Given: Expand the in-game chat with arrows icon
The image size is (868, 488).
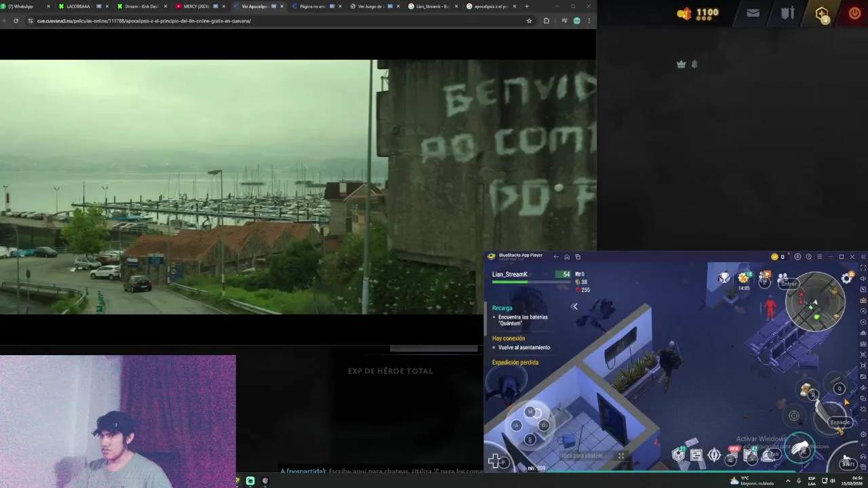Looking at the screenshot, I should tap(620, 455).
